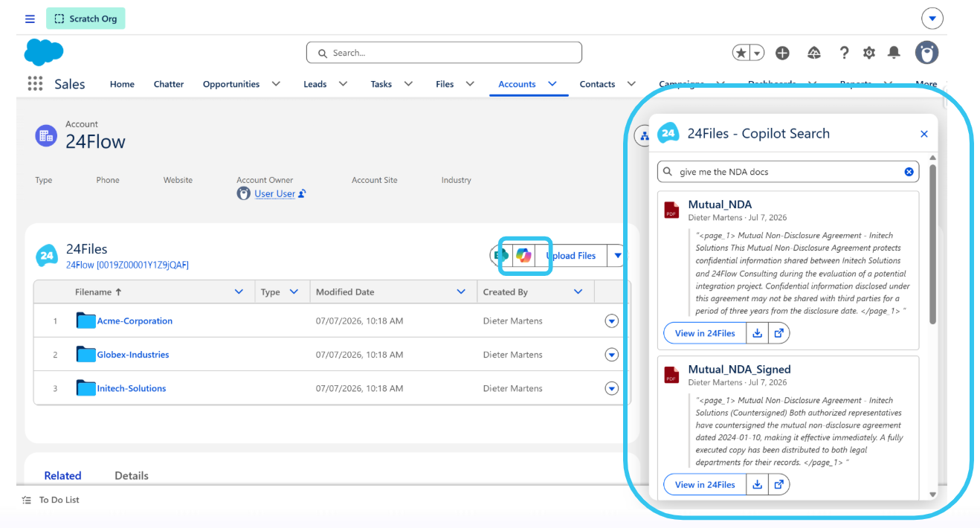Open the Notifications bell
980x528 pixels.
pos(894,52)
